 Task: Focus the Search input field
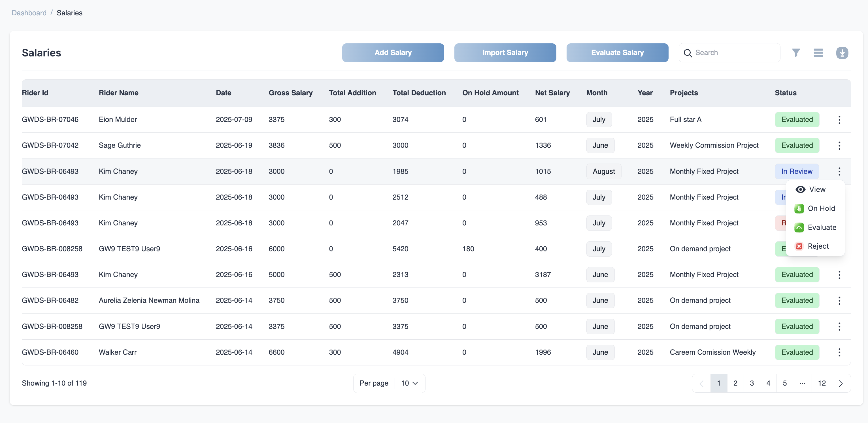[x=729, y=53]
